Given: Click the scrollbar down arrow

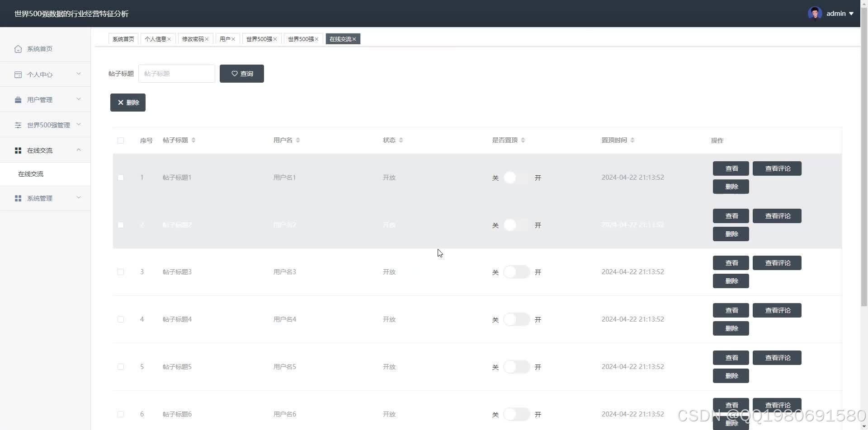Looking at the screenshot, I should tap(864, 426).
